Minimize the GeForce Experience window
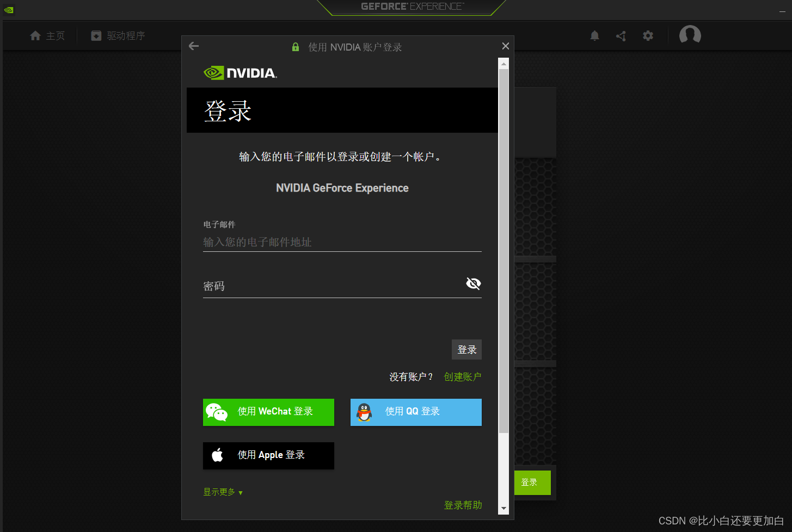This screenshot has width=792, height=532. (x=782, y=11)
